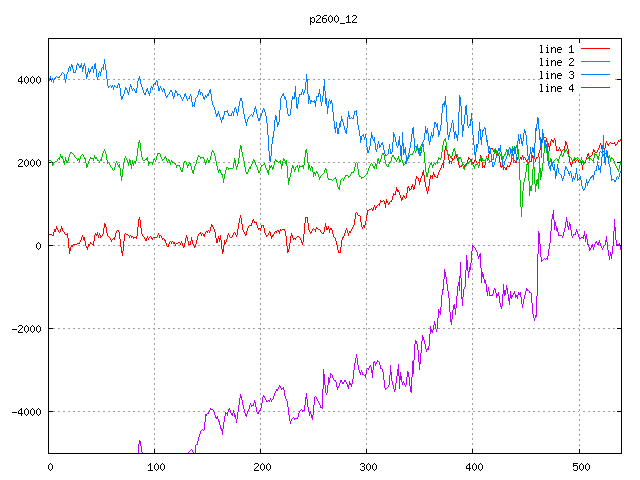Click the blue line 3 legend sample
The width and height of the screenshot is (640, 480).
click(x=595, y=75)
